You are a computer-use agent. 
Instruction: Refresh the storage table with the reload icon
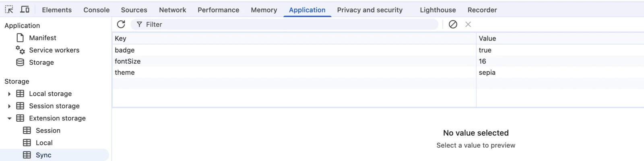coord(121,24)
